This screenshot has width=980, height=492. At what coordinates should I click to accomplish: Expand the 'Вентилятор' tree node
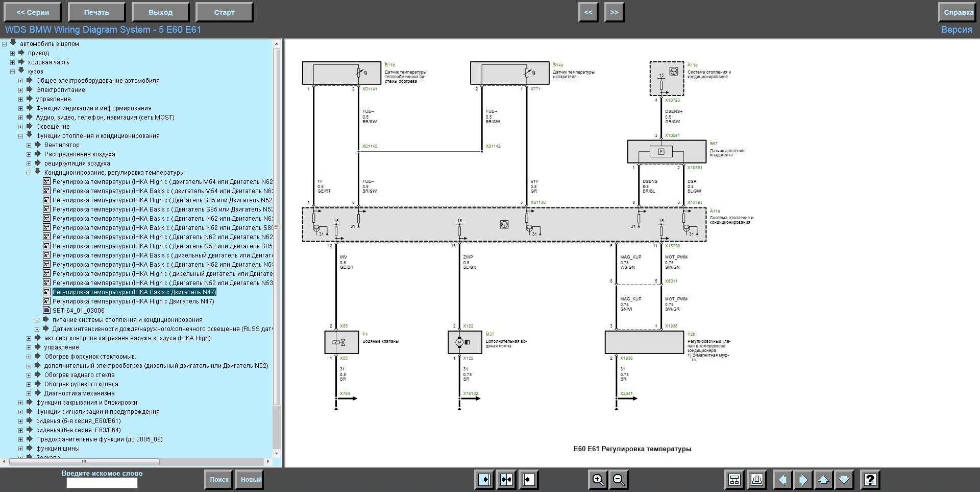[29, 145]
